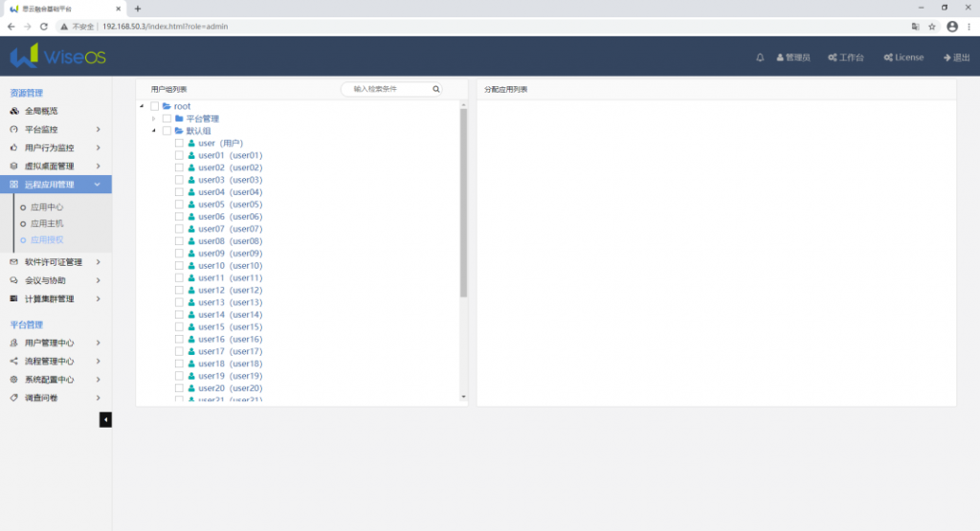Screen dimensions: 980x531
Task: Tick the root group checkbox
Action: tap(155, 106)
